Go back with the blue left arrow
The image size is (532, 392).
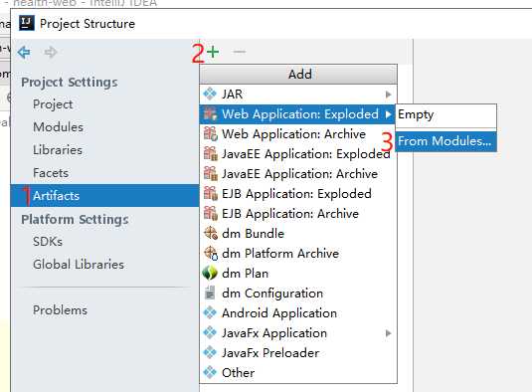[24, 53]
